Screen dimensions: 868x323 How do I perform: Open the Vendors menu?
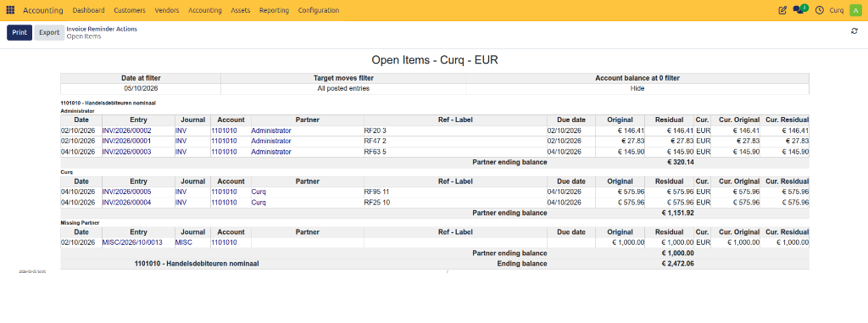point(167,10)
